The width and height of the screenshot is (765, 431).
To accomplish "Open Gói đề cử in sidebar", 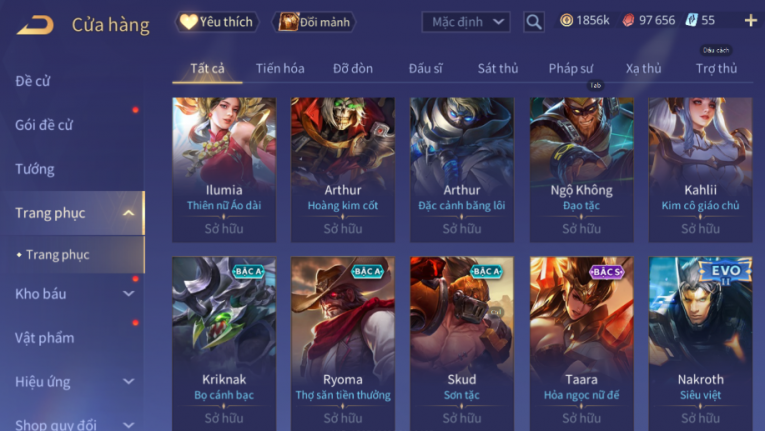I will 44,125.
